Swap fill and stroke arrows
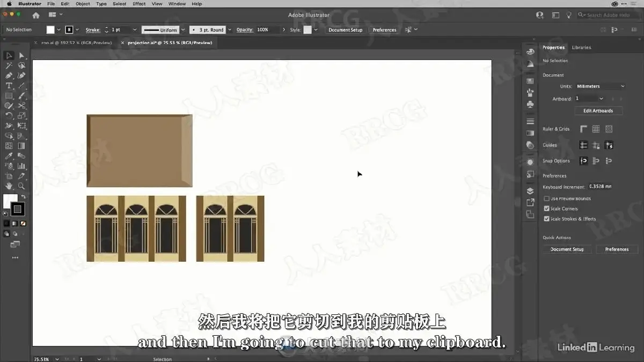644x362 pixels. (23, 197)
